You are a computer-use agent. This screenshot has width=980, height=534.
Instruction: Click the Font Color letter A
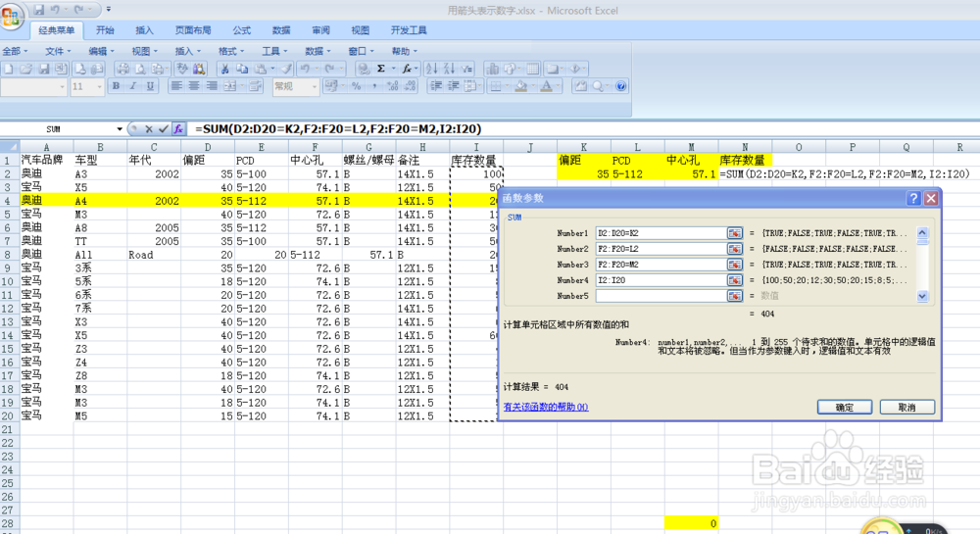[546, 86]
